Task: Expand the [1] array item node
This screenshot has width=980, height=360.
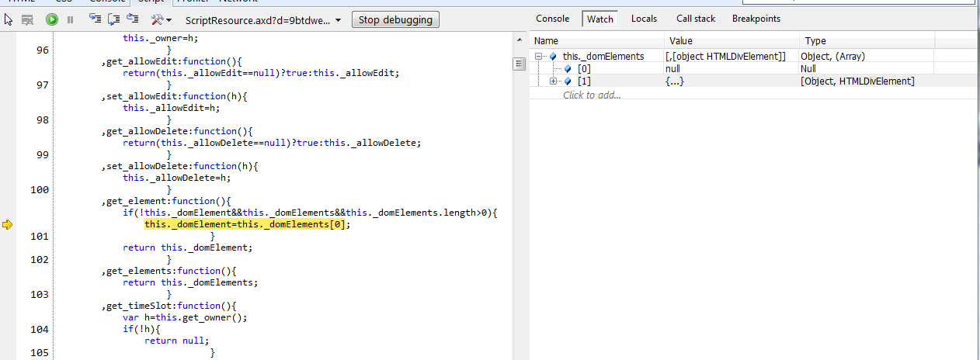Action: pyautogui.click(x=553, y=81)
